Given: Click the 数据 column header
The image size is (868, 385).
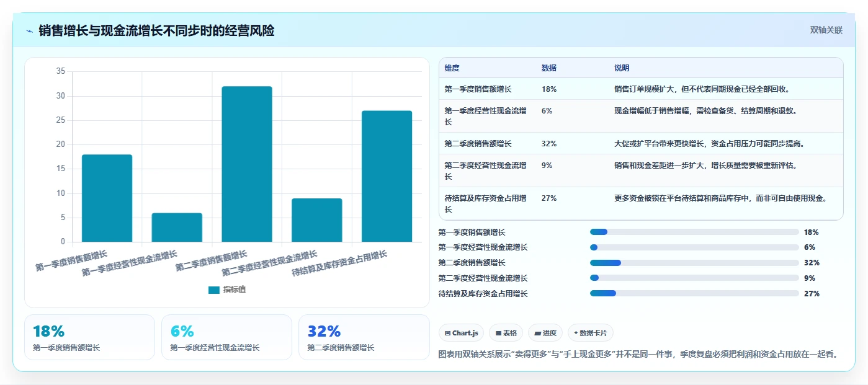Looking at the screenshot, I should tap(549, 68).
